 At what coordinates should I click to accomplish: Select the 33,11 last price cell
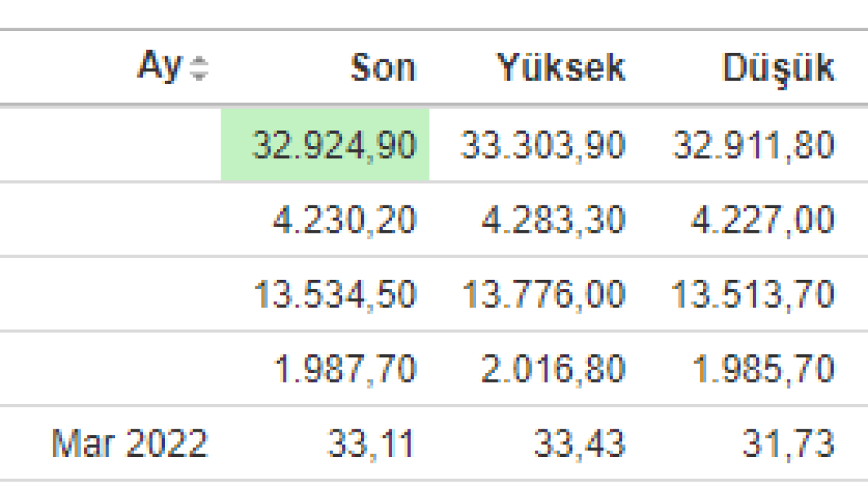tap(371, 443)
